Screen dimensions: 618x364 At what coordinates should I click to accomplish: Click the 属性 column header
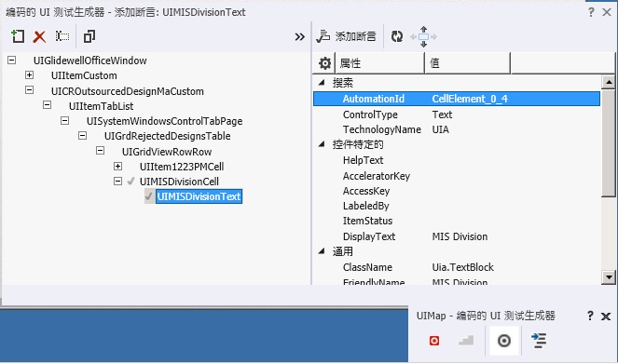(x=379, y=63)
